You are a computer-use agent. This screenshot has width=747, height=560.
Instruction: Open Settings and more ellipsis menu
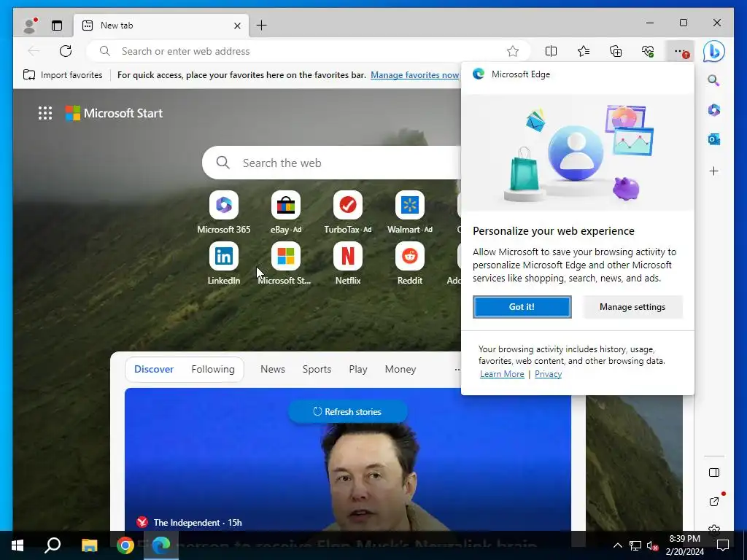coord(681,51)
